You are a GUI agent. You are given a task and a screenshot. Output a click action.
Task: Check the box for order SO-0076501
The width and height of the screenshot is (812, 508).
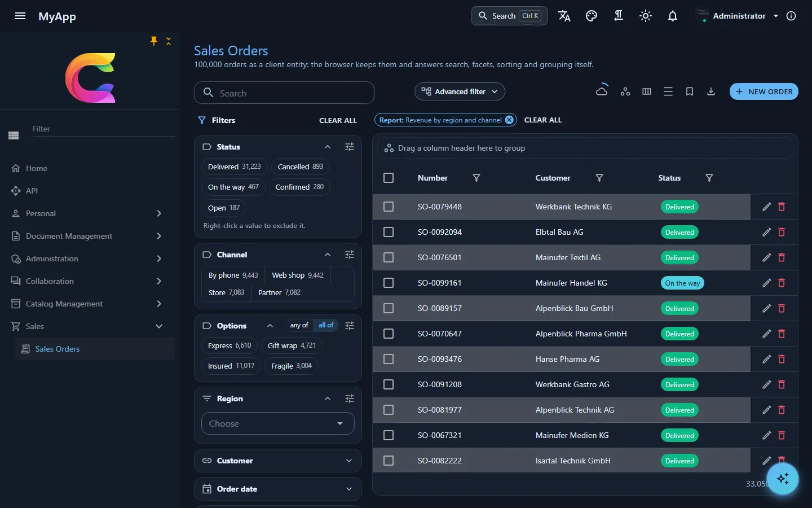(389, 257)
